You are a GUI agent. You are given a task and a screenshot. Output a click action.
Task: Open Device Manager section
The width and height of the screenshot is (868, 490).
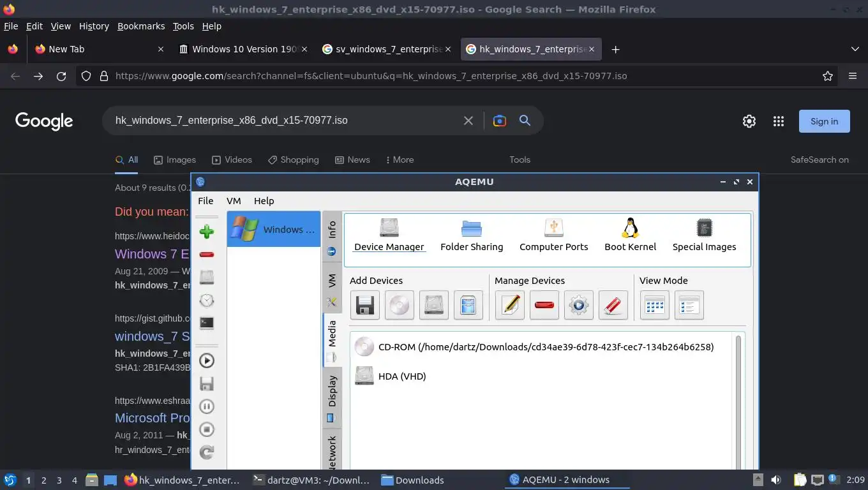point(389,235)
